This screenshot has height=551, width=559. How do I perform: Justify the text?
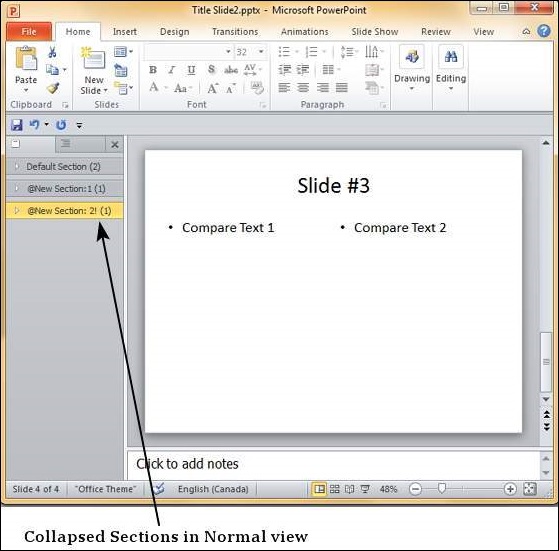(342, 88)
